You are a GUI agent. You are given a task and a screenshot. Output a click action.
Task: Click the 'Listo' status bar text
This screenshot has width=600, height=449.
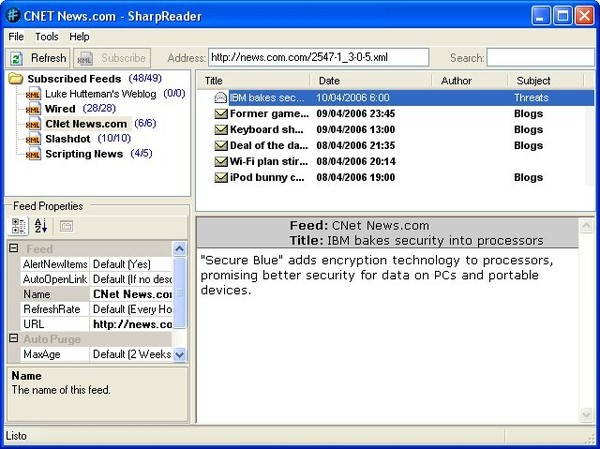[16, 436]
